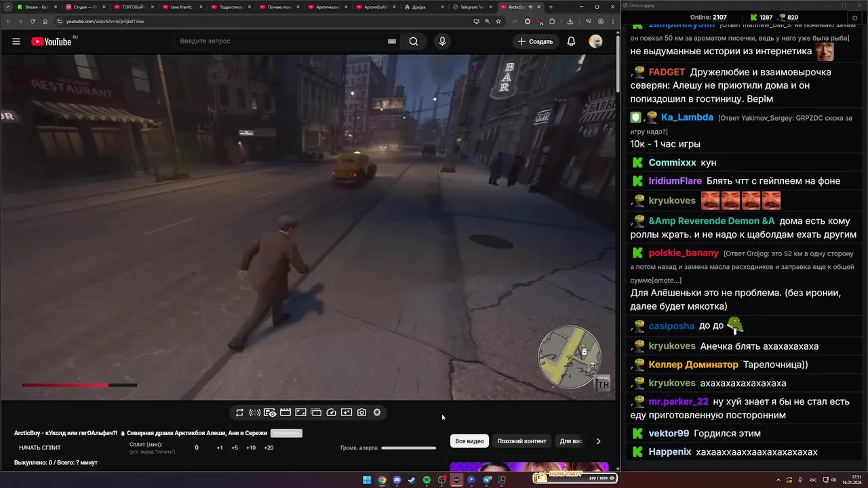
Task: Open Chrome downloads icon
Action: 570,21
